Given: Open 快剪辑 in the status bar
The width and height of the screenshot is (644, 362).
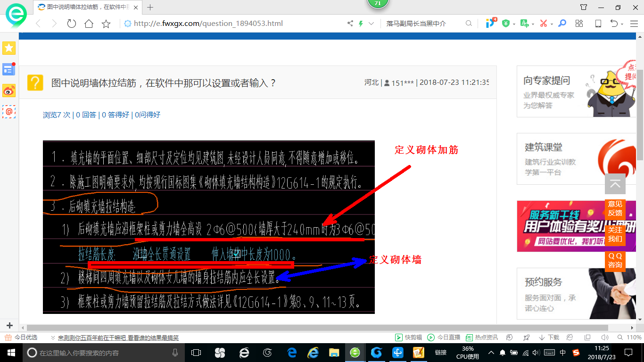Looking at the screenshot, I should coord(409,337).
